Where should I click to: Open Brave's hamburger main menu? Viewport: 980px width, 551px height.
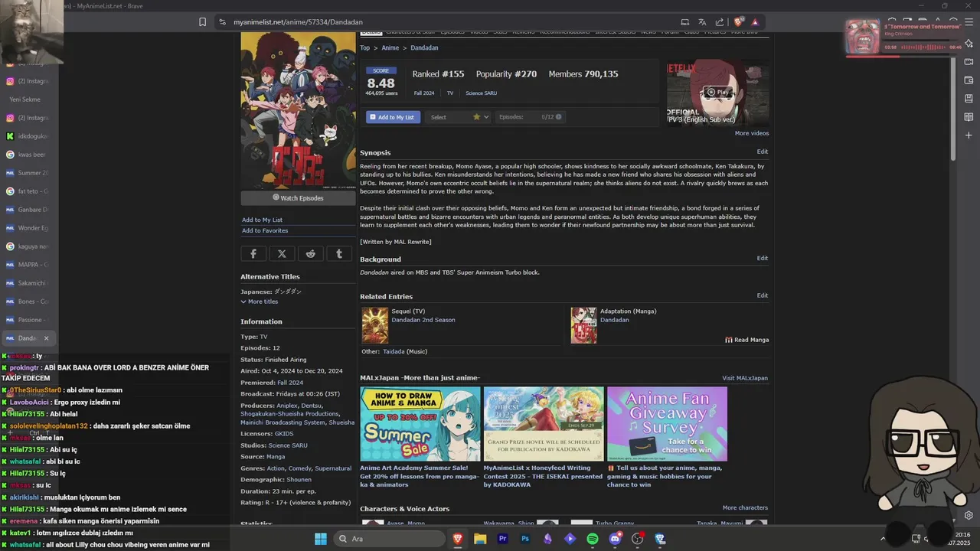point(969,22)
